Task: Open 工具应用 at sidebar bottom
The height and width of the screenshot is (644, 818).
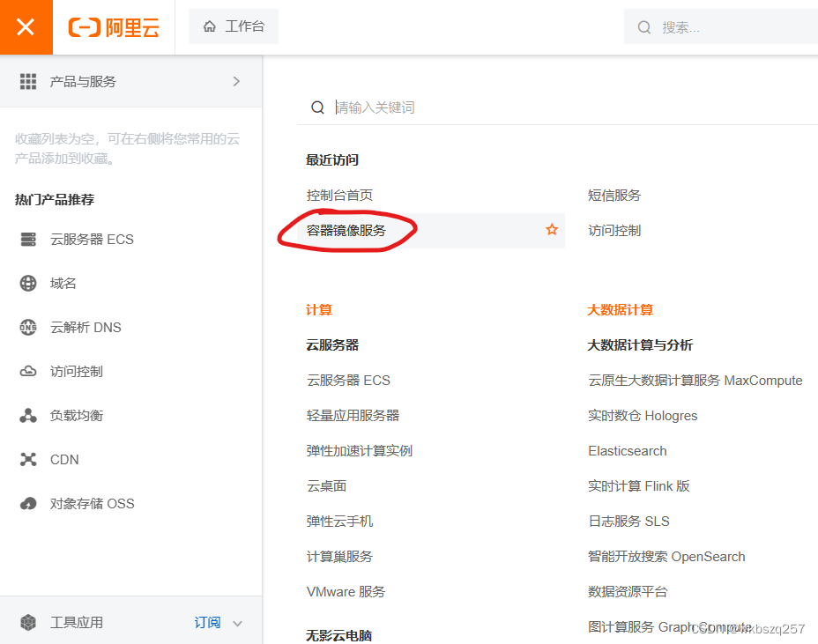Action: [76, 622]
